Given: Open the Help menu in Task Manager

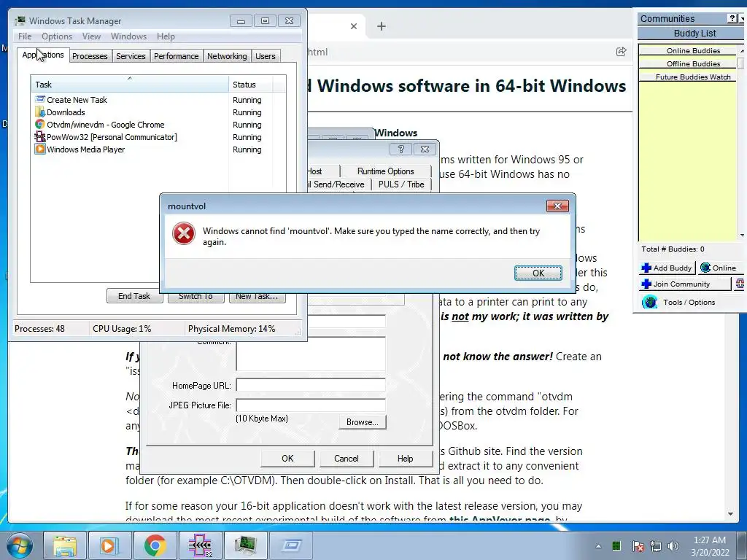Looking at the screenshot, I should pyautogui.click(x=166, y=36).
